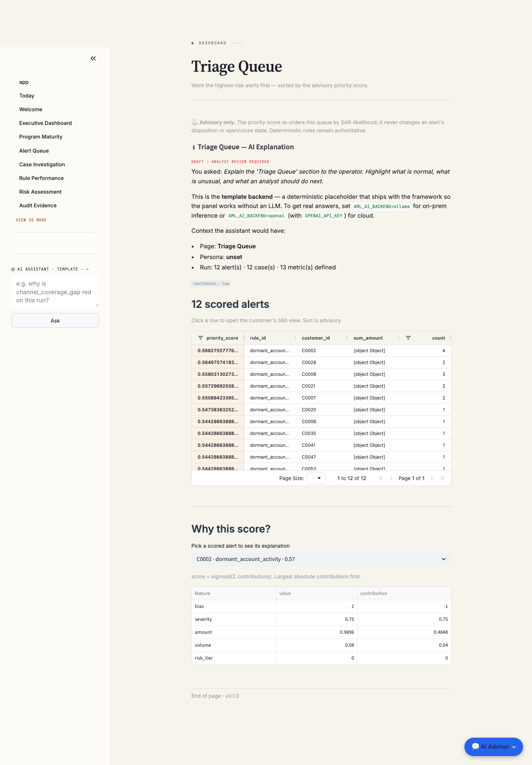The height and width of the screenshot is (765, 532).
Task: Click the filter icon beside priority_score header
Action: [x=201, y=338]
